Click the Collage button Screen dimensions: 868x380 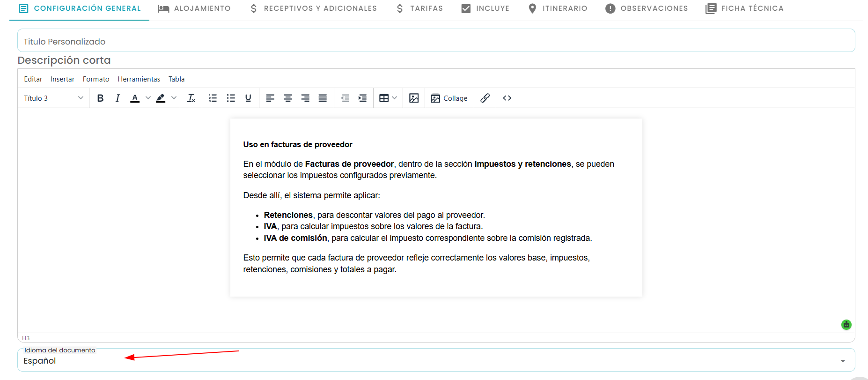coord(449,98)
